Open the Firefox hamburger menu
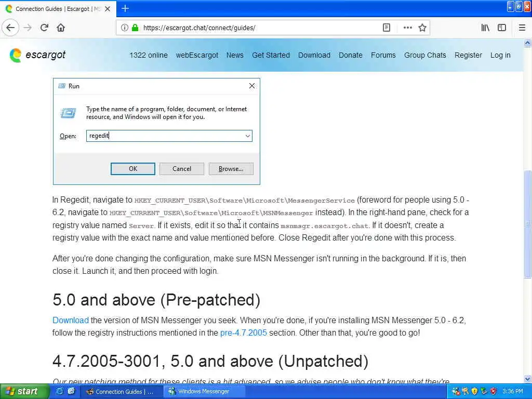The image size is (532, 399). (522, 28)
